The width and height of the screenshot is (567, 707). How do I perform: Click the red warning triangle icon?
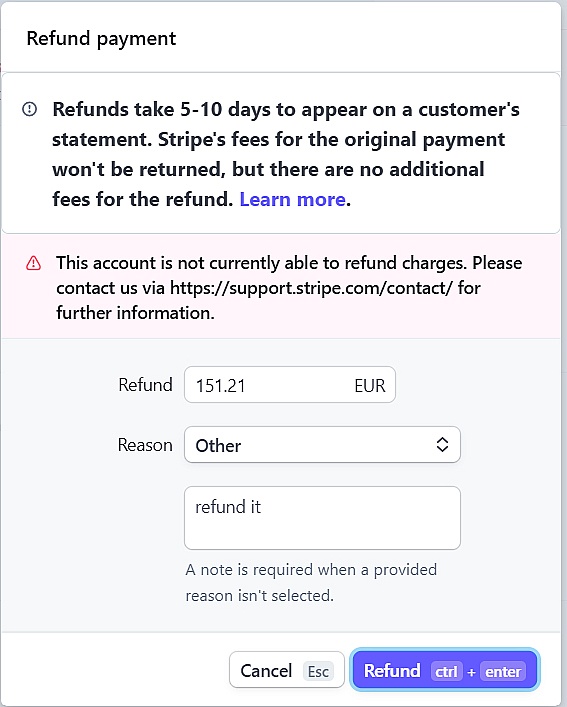pyautogui.click(x=33, y=263)
